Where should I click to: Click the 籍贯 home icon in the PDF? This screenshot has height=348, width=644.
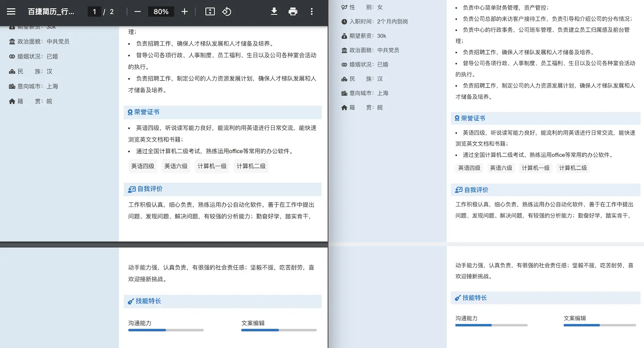coord(12,101)
